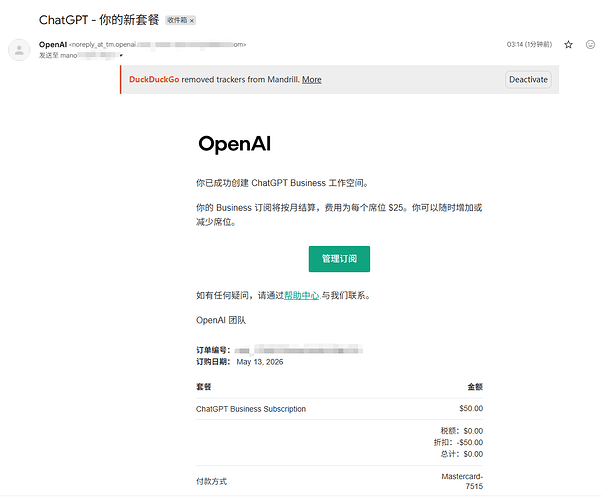This screenshot has width=601, height=500.
Task: Click the 管理订阅 green button
Action: pyautogui.click(x=339, y=259)
